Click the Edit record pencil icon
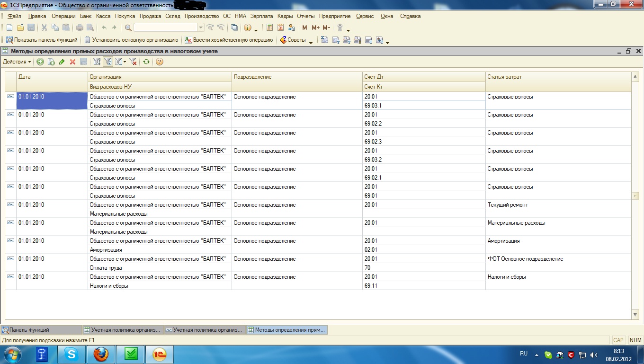 point(62,62)
